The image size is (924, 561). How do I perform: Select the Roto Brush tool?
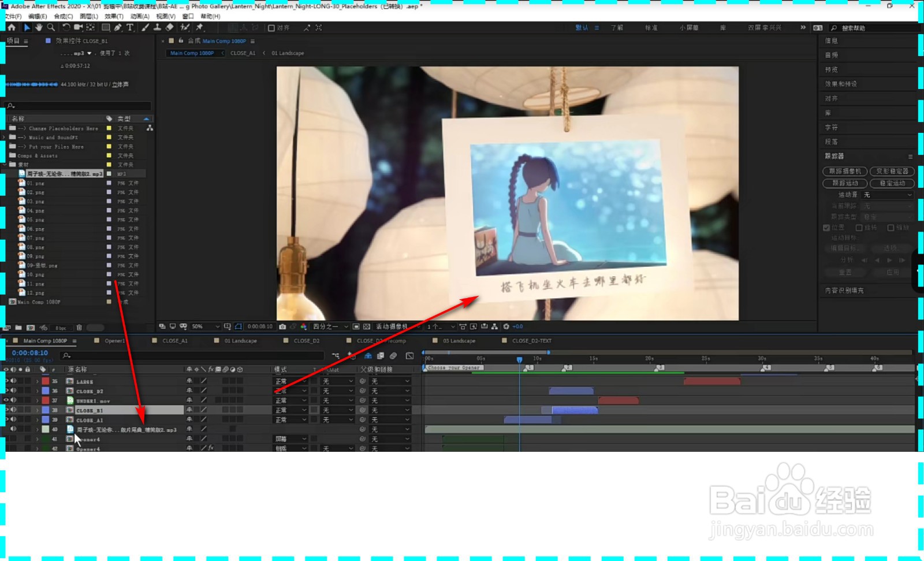pos(185,27)
